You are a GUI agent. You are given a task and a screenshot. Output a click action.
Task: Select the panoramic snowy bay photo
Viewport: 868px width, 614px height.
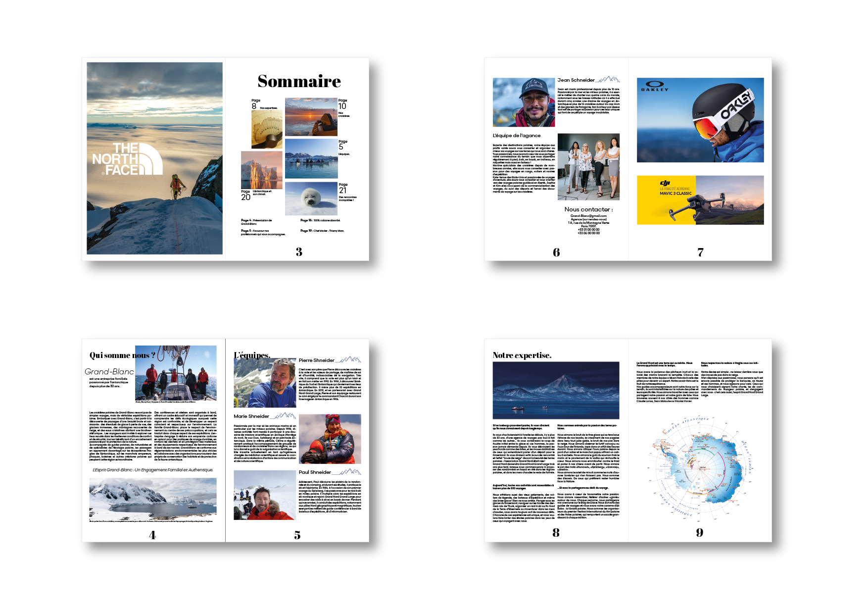point(153,499)
